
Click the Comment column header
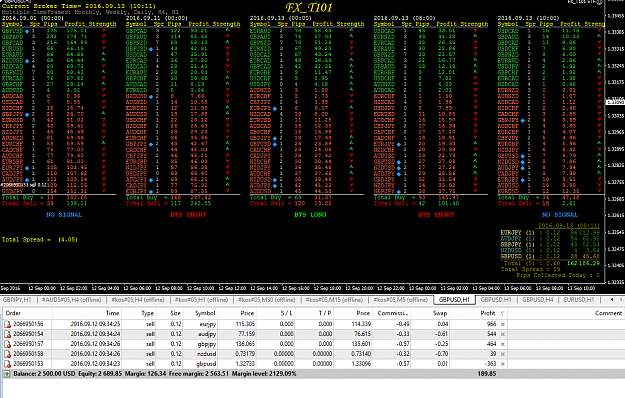(x=608, y=314)
